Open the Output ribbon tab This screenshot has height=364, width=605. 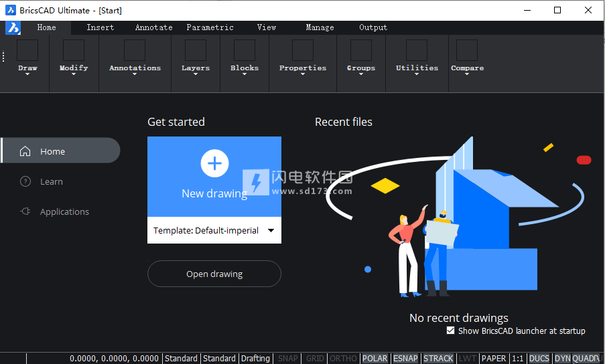pos(373,27)
